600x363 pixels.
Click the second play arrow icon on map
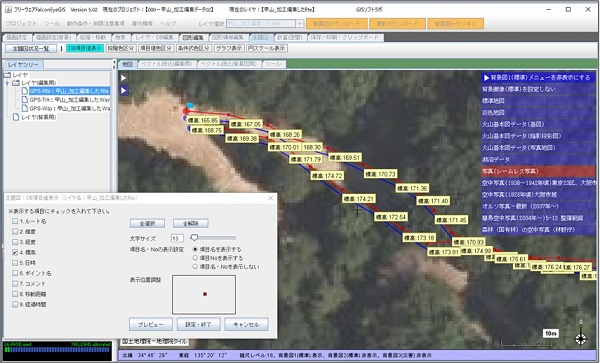click(x=124, y=91)
